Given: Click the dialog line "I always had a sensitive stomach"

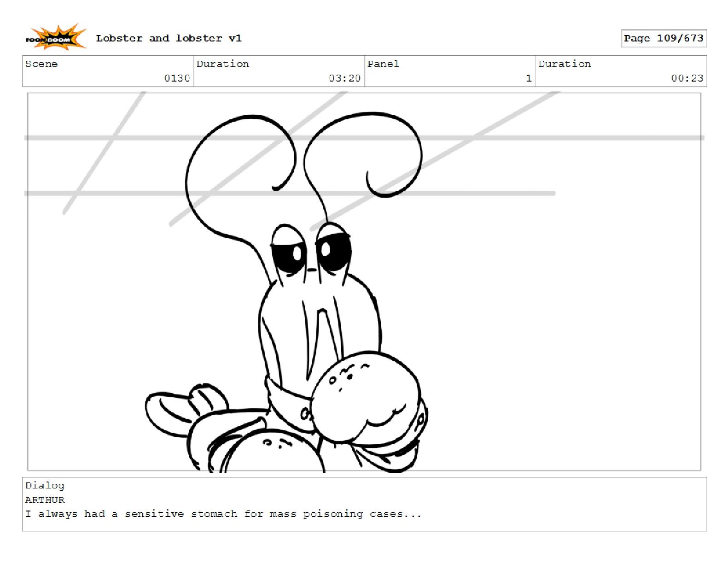Looking at the screenshot, I should point(131,514).
